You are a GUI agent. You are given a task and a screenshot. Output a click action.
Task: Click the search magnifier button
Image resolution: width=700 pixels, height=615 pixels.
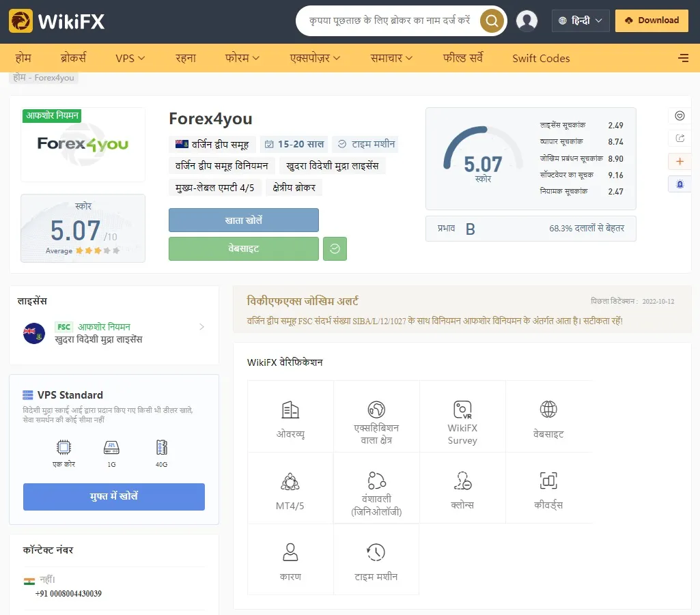tap(492, 20)
